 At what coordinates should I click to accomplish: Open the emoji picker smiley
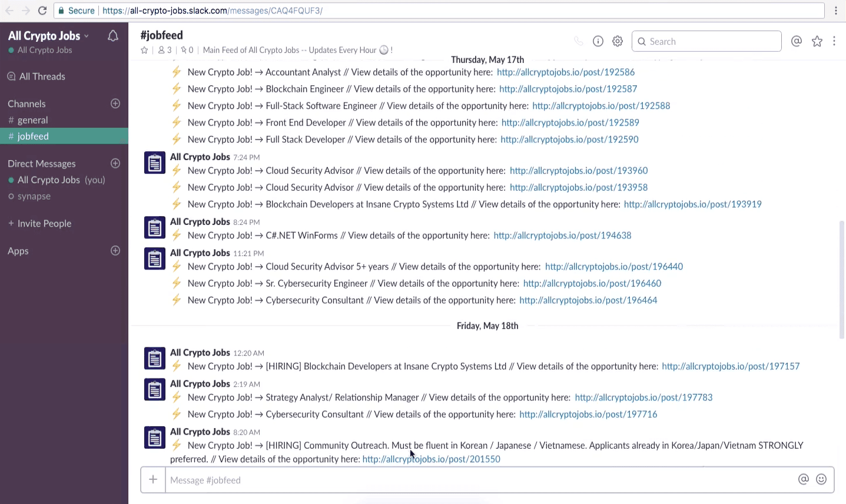point(821,479)
